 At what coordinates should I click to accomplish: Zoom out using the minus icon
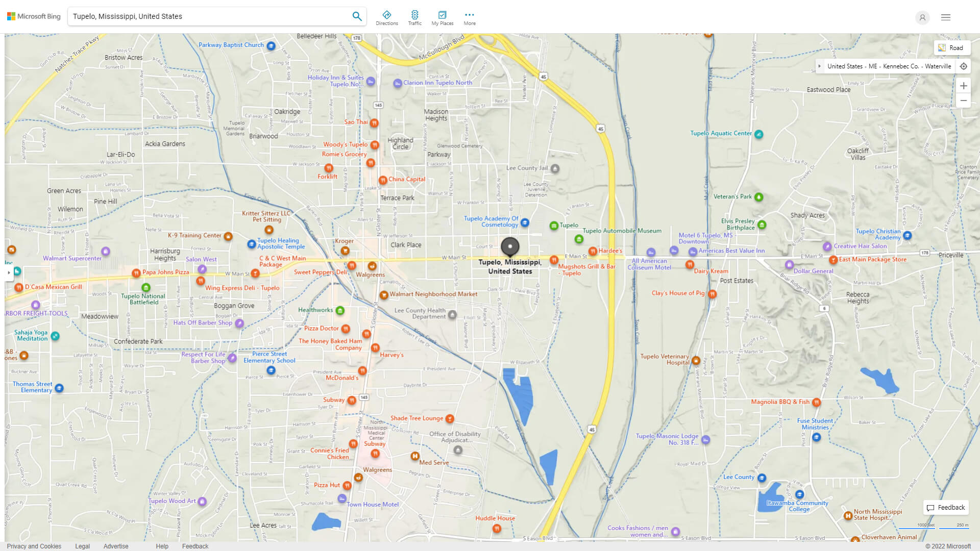[x=964, y=101]
